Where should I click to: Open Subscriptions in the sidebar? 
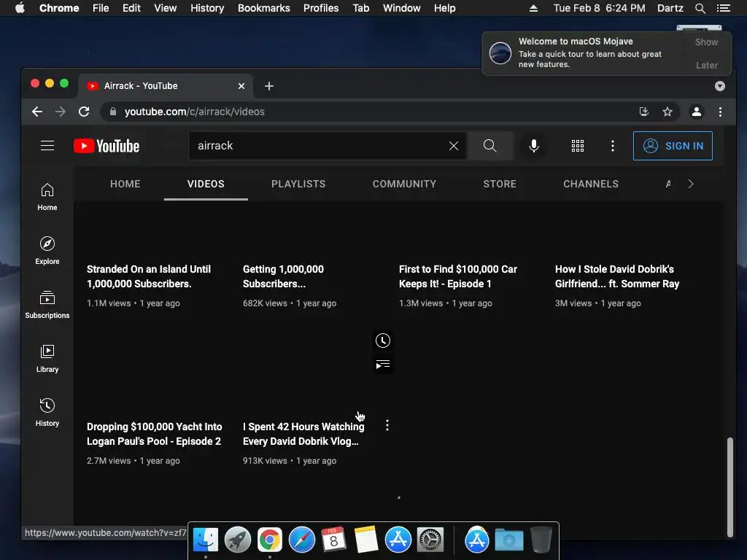pos(47,305)
